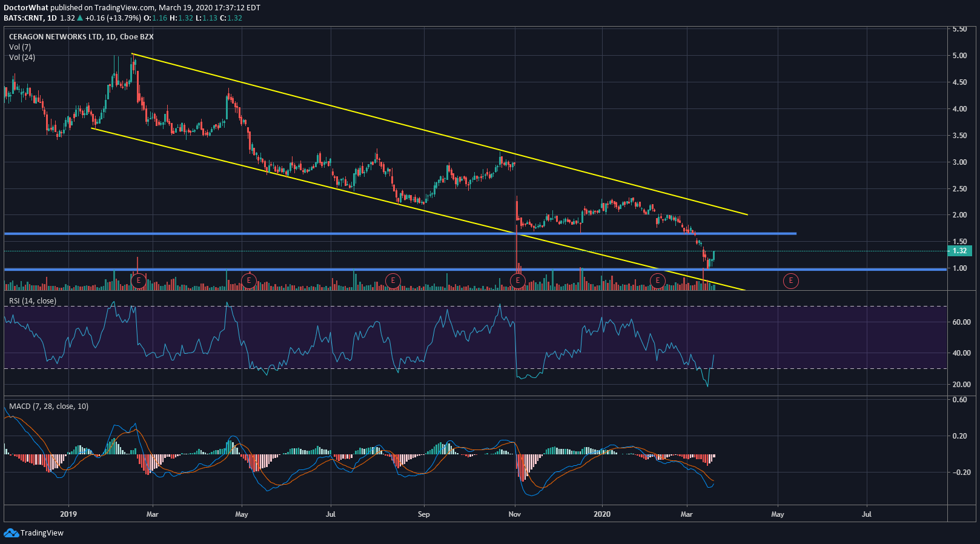Screen dimensions: 980x544
Task: Click the H:1.32 high value
Action: (181, 18)
